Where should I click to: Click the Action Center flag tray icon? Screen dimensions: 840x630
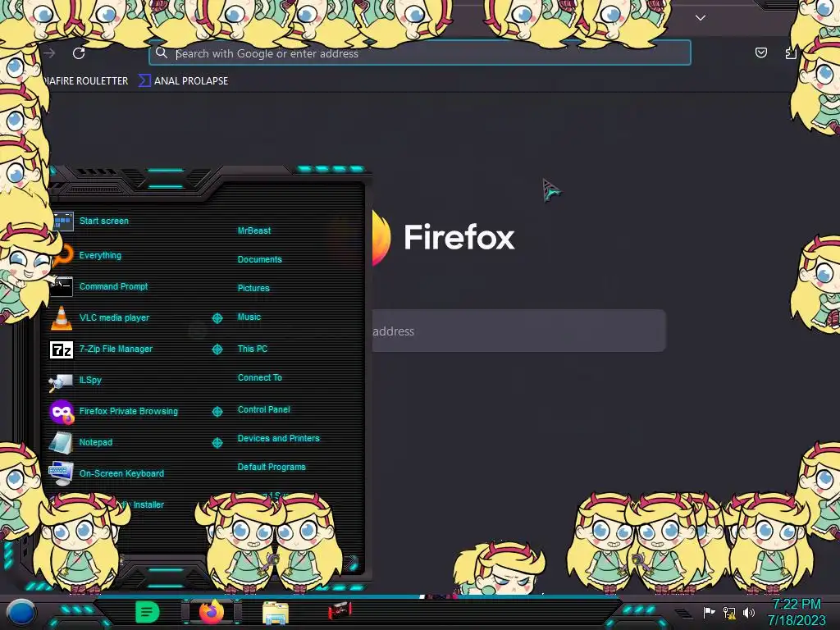pos(710,612)
